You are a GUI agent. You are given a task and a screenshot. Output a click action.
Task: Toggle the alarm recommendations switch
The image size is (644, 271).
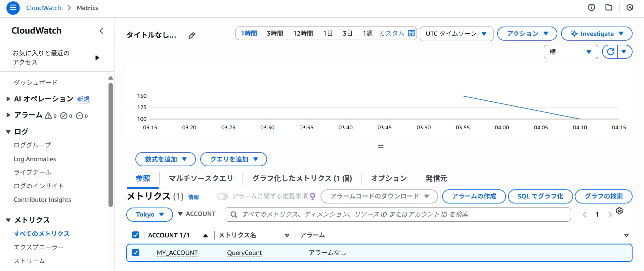(222, 196)
